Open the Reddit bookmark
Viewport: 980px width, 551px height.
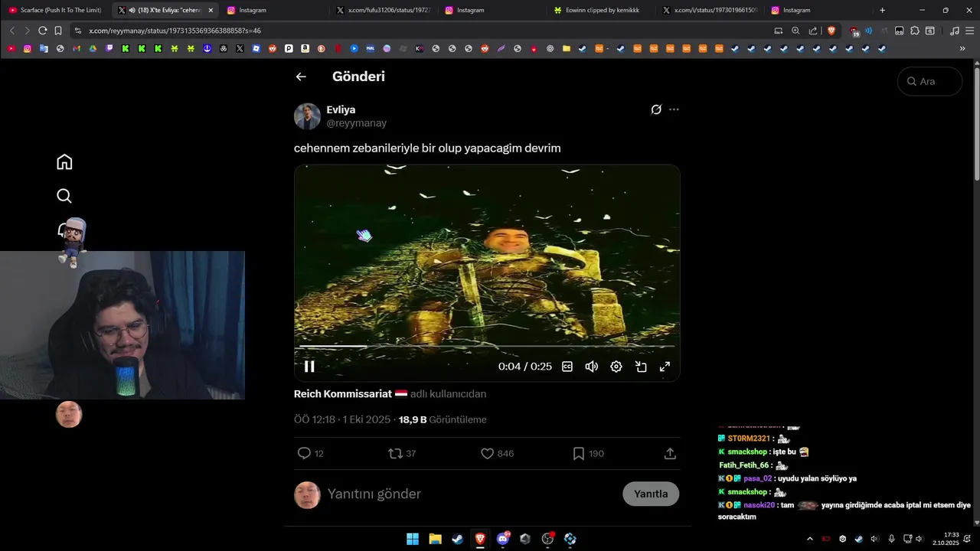point(273,48)
